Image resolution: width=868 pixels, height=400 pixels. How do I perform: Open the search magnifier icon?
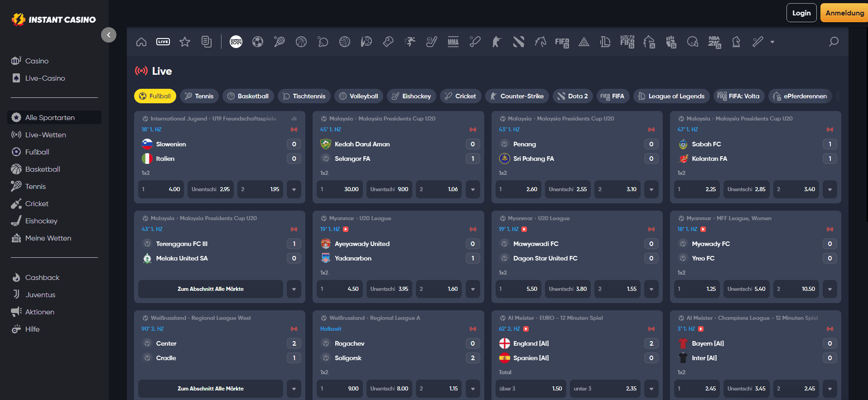(834, 42)
